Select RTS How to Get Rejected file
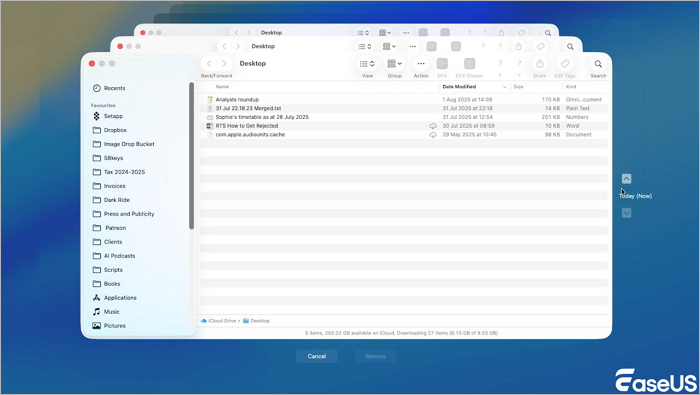Screen dimensions: 700x395 [x=246, y=126]
